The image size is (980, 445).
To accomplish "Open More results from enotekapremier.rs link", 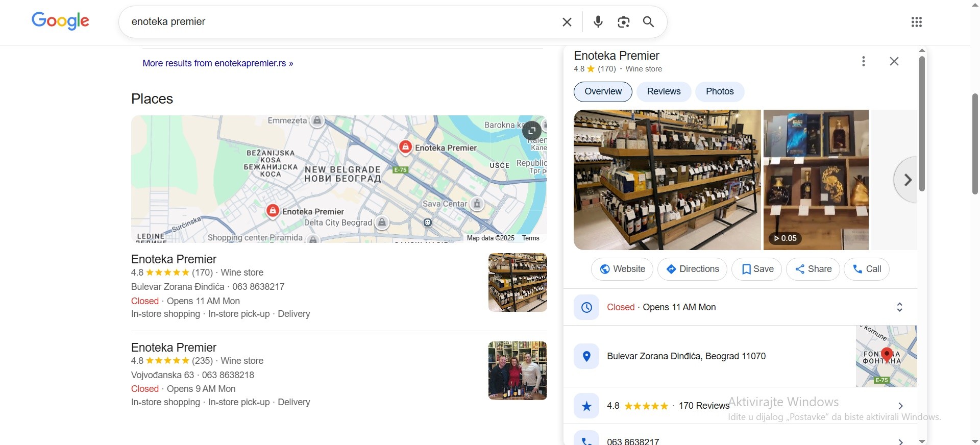I will 218,63.
